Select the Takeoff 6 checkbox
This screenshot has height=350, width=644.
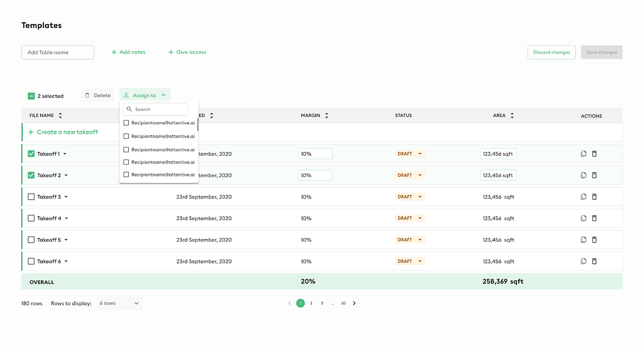tap(31, 261)
